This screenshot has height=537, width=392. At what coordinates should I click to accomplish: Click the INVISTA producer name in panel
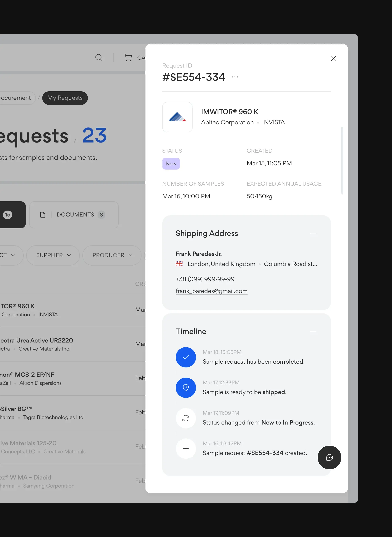(x=273, y=122)
